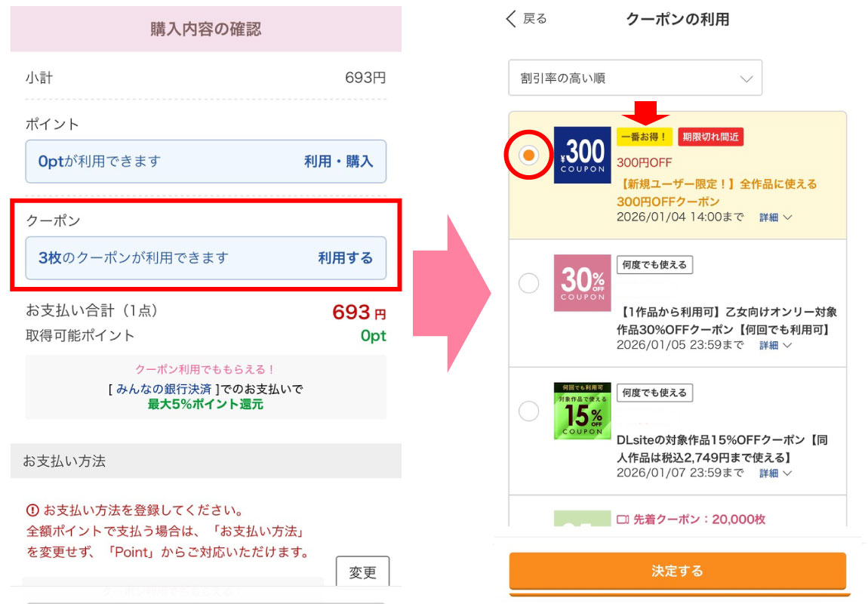Screen dimensions: 868x604
Task: Click the red 期限切れ間近 badge
Action: coord(710,137)
